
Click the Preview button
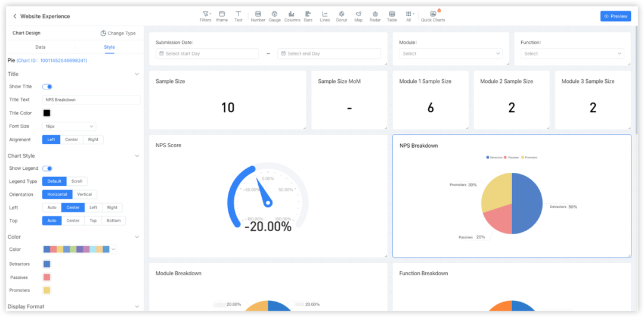[615, 16]
